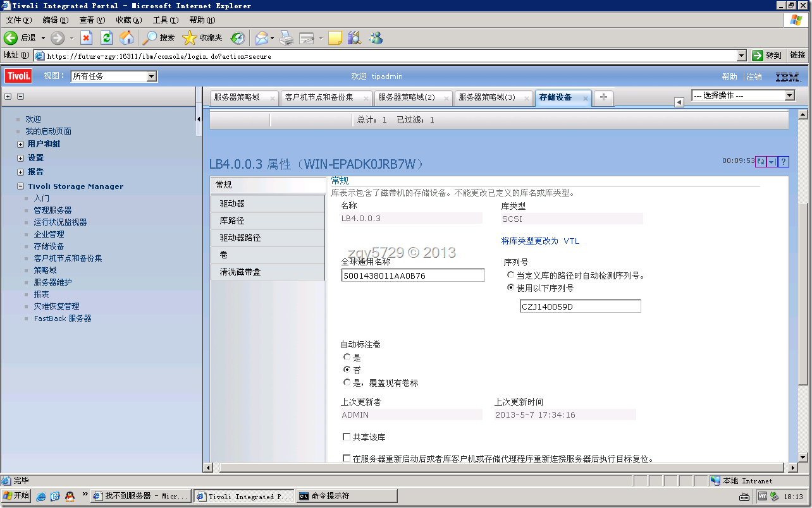812x508 pixels.
Task: Close the 存储设备 tab with its x
Action: (586, 98)
